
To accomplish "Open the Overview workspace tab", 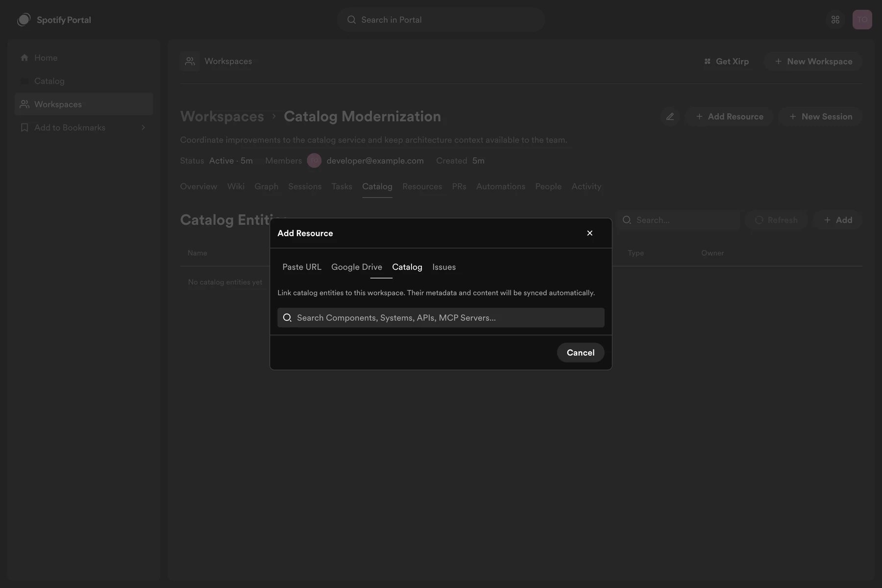I will tap(198, 187).
